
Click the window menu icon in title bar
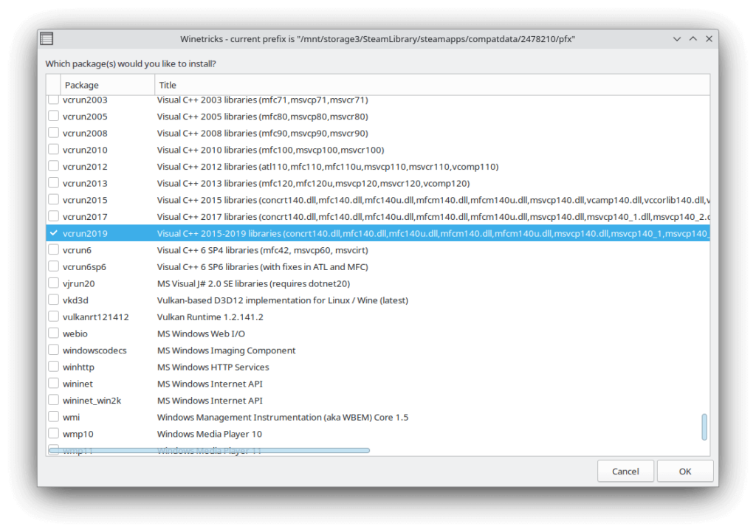coord(47,38)
